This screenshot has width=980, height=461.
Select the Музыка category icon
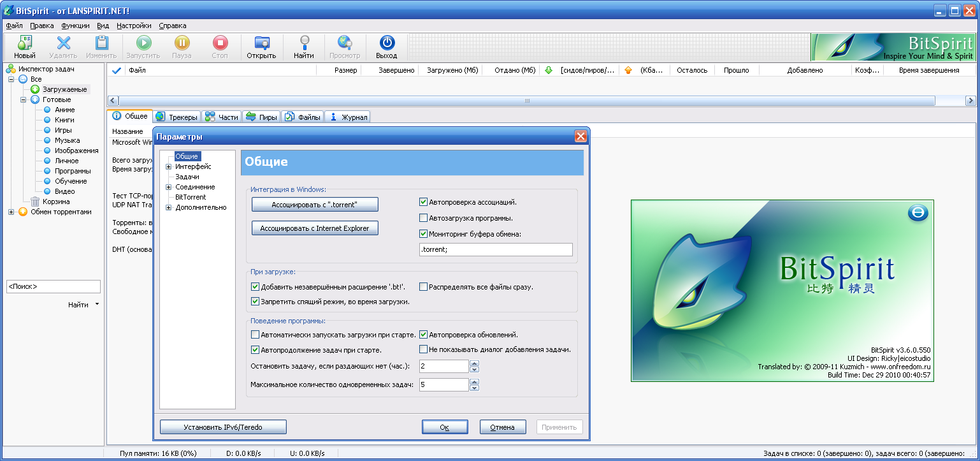tap(47, 140)
